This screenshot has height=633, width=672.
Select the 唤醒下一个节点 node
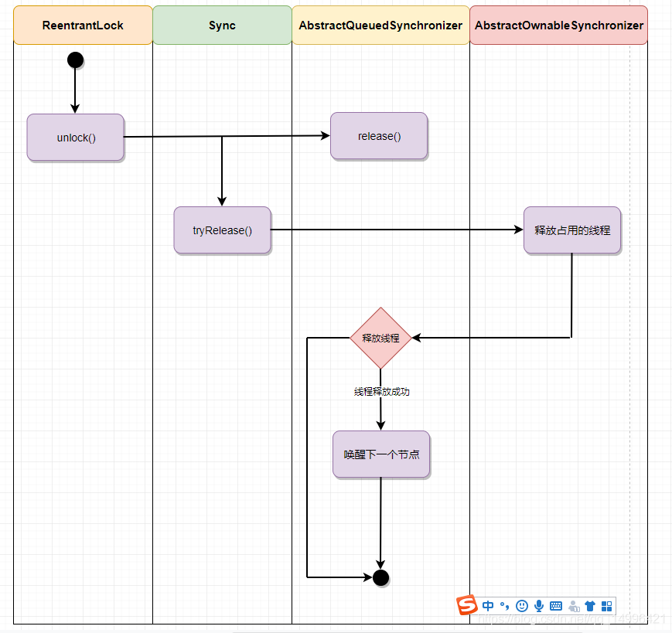point(381,454)
